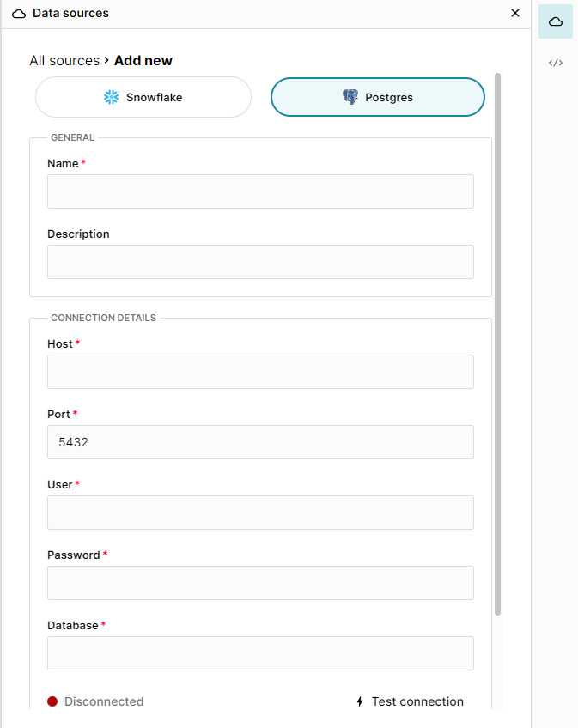Open the cloud data sources sidebar tab

(555, 21)
